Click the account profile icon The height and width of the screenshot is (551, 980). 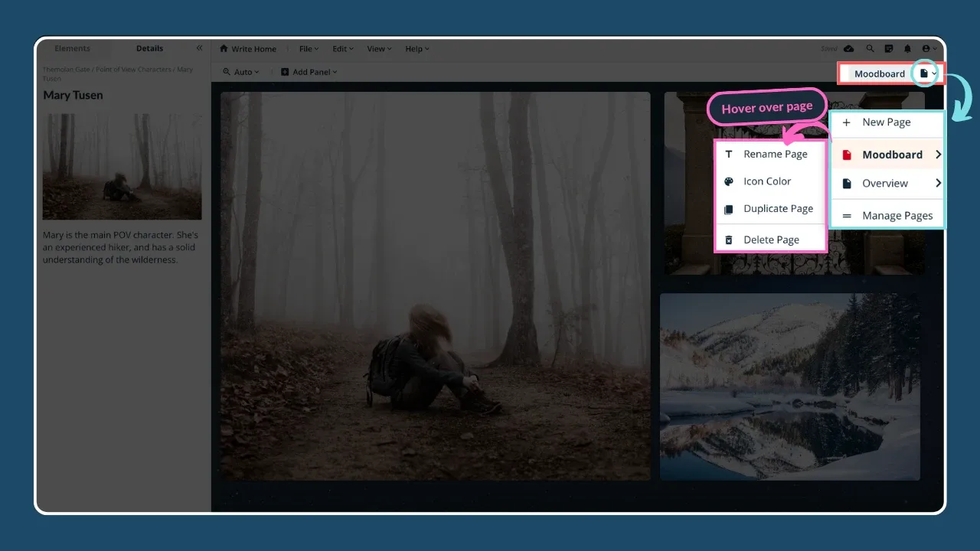(x=926, y=48)
